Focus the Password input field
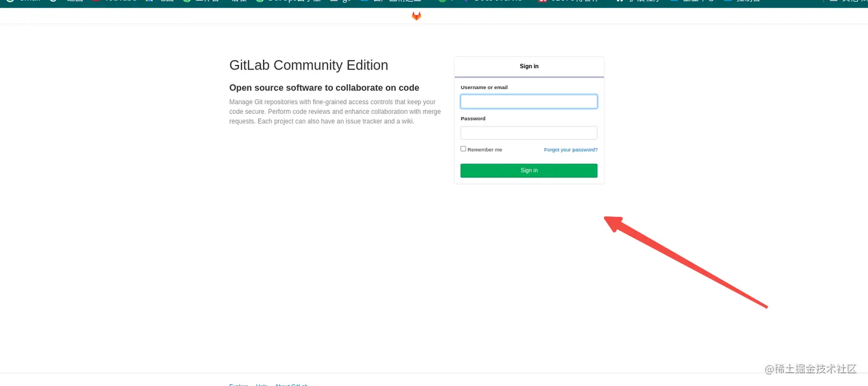This screenshot has height=386, width=868. 529,133
